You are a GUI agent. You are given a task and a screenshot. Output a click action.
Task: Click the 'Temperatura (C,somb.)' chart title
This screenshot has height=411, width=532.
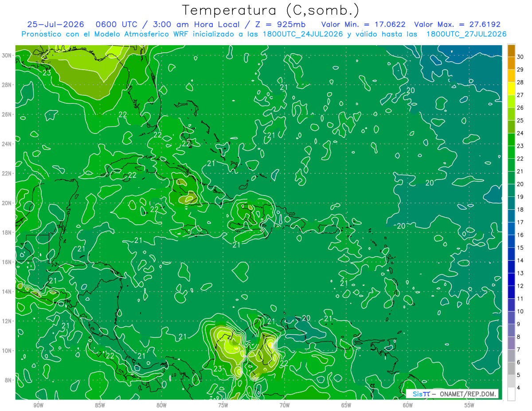click(271, 10)
